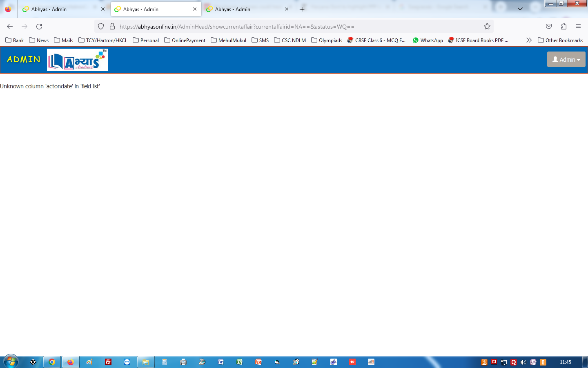Open the Firefox Extensions puzzle icon

tap(563, 27)
